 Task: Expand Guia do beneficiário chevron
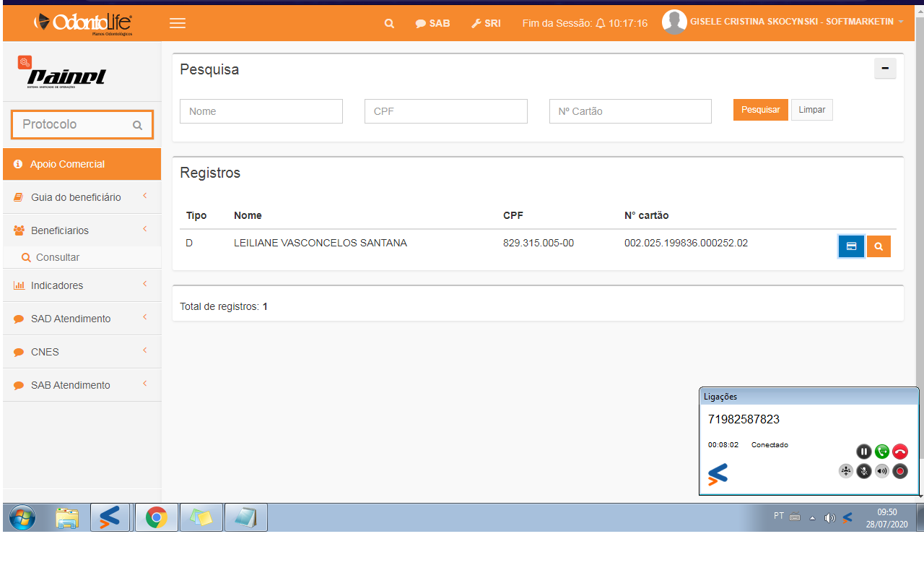pos(144,196)
